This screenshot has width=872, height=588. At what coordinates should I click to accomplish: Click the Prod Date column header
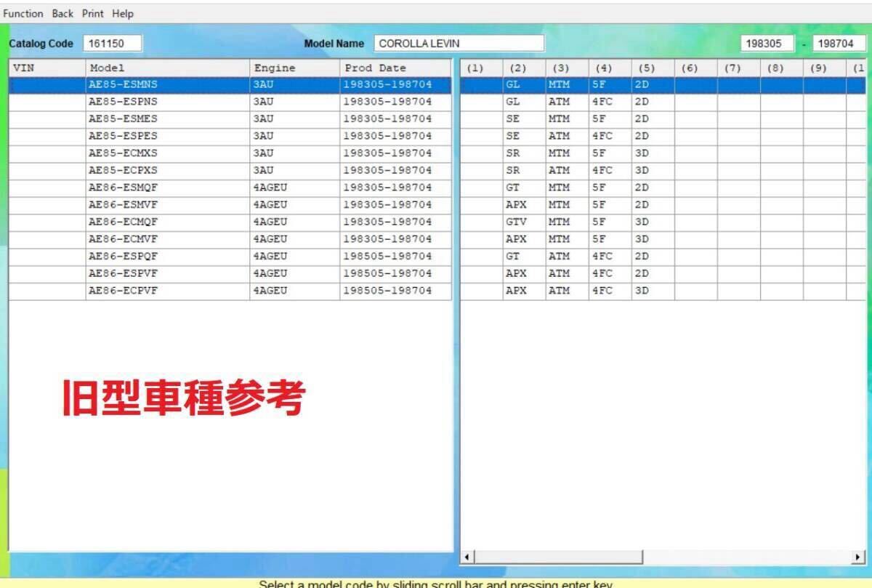click(395, 68)
